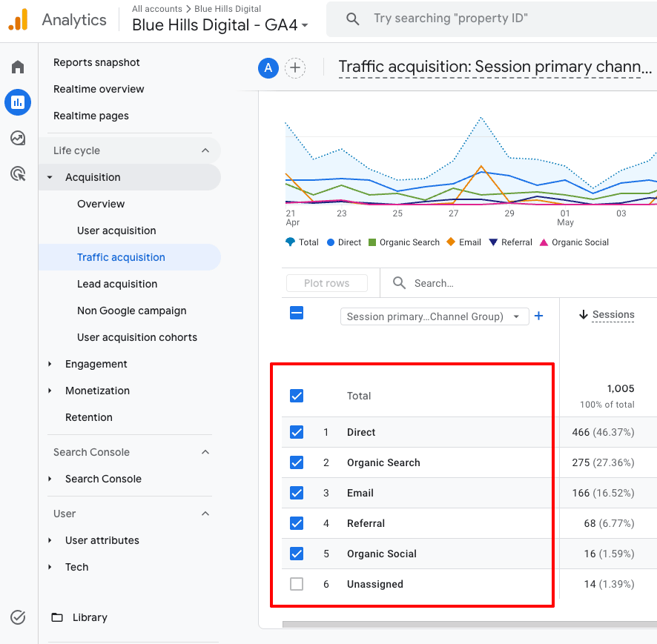Open Non Google campaign report
Viewport: 657px width, 644px height.
click(x=131, y=311)
